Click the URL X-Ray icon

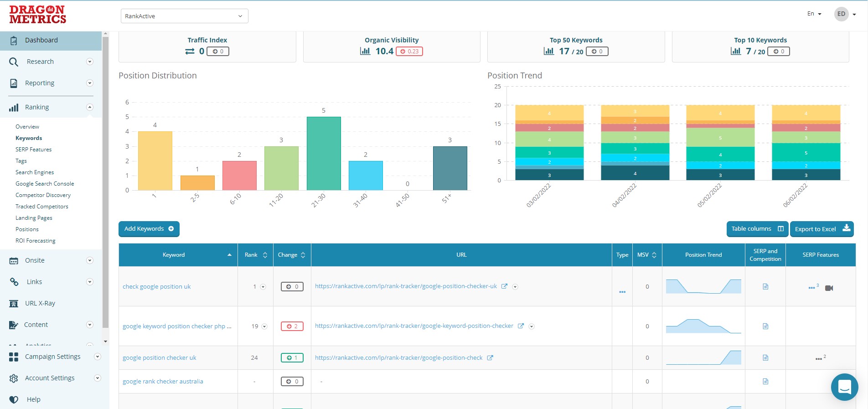tap(14, 303)
